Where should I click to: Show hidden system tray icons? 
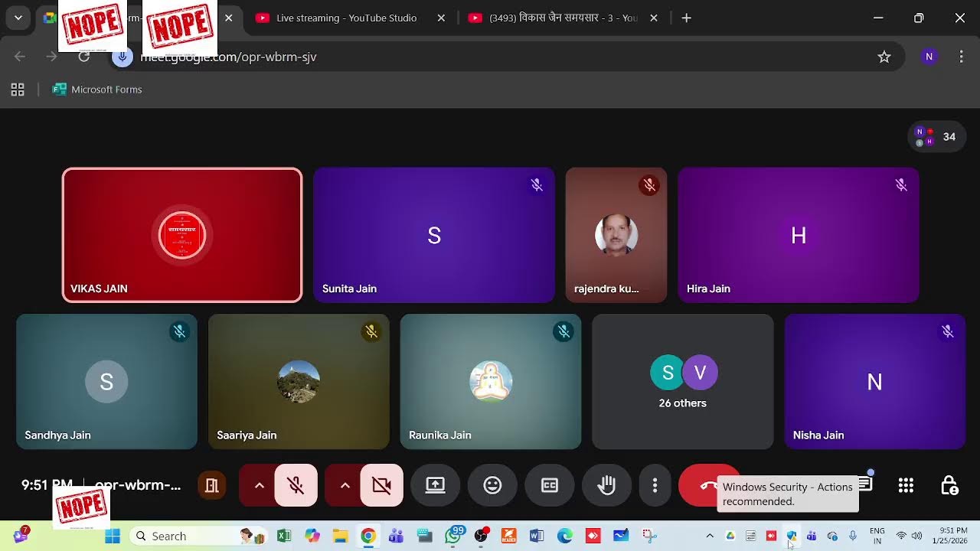pyautogui.click(x=710, y=536)
